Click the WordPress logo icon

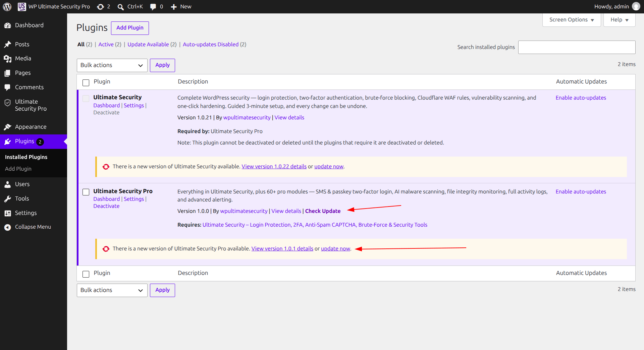pos(7,7)
